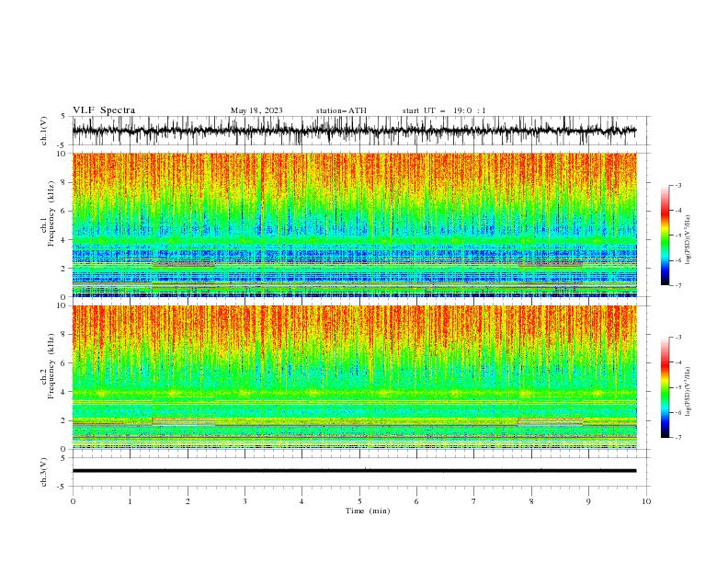Click the "2" tick on the time axis

[x=188, y=501]
